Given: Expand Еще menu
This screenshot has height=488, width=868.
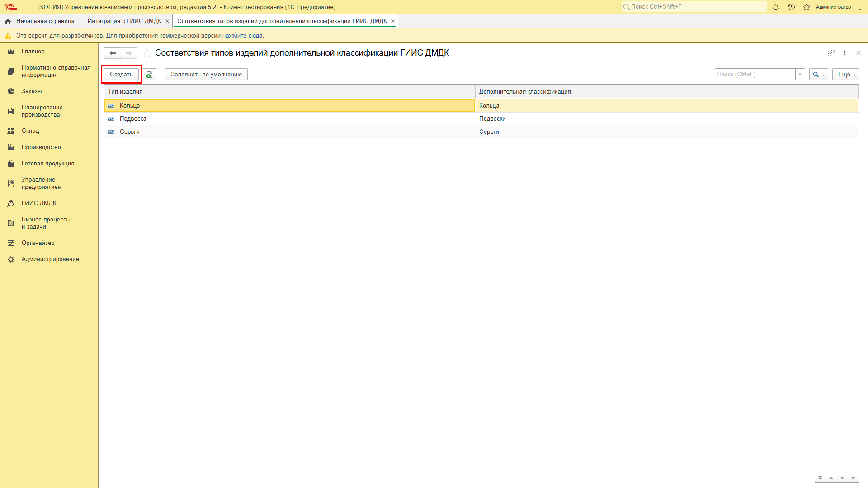Looking at the screenshot, I should coord(846,75).
